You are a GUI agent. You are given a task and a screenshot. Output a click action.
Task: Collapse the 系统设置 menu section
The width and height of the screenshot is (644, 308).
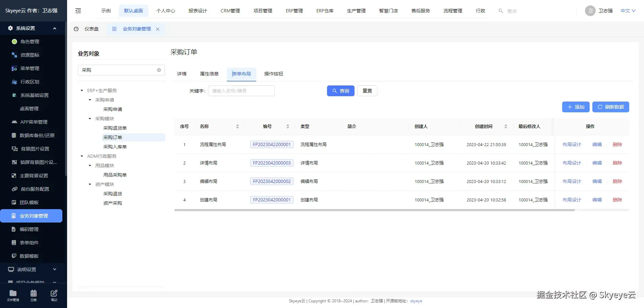click(55, 28)
